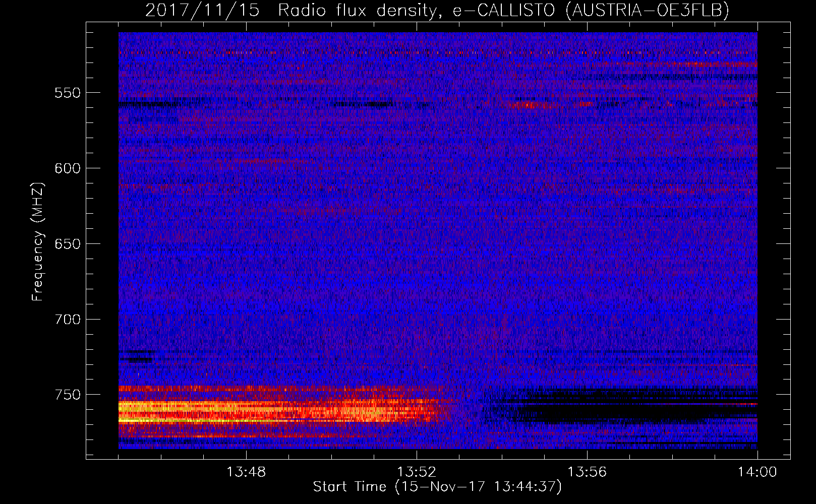The height and width of the screenshot is (504, 816).
Task: Click the 'Start Time (15-Nov-17 13:44:37)' label
Action: coord(437,487)
